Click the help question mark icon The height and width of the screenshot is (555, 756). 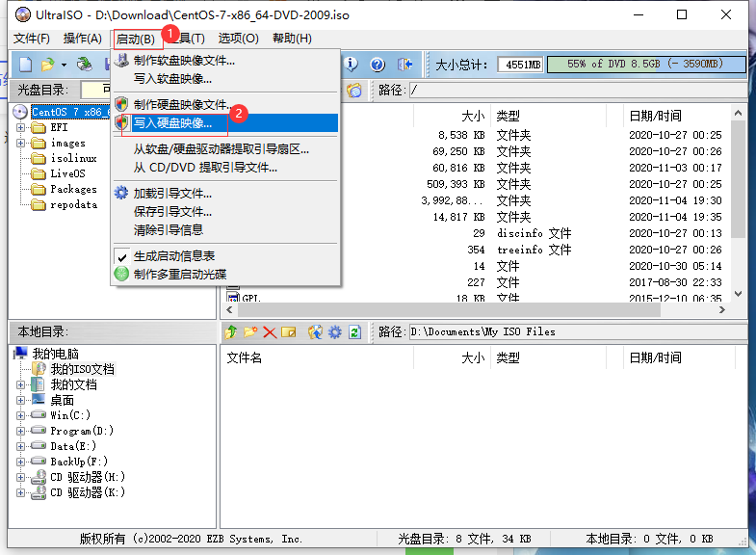point(378,65)
